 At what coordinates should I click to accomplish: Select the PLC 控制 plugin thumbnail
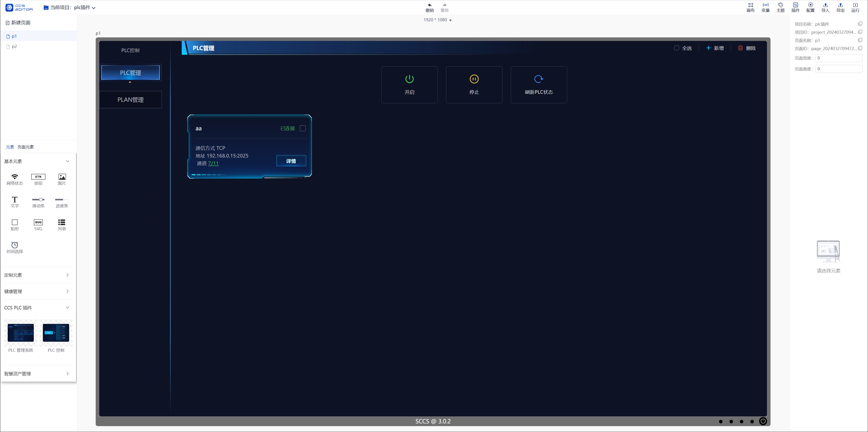[x=56, y=333]
